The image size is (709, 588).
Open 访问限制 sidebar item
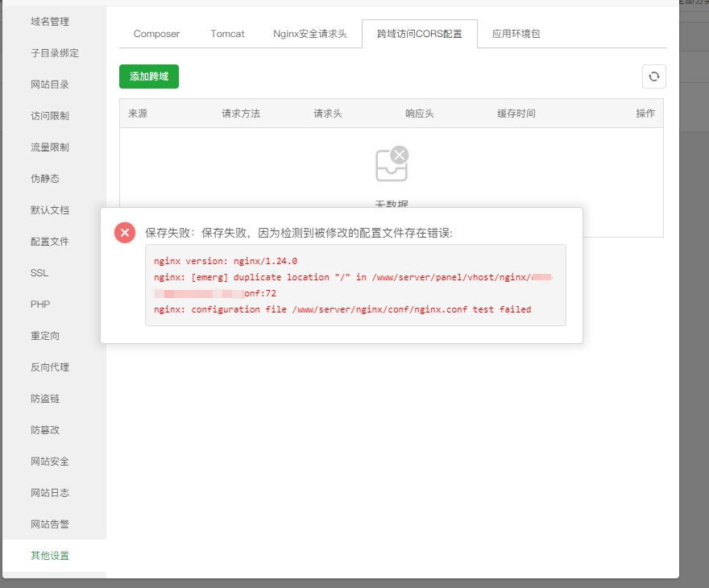50,116
